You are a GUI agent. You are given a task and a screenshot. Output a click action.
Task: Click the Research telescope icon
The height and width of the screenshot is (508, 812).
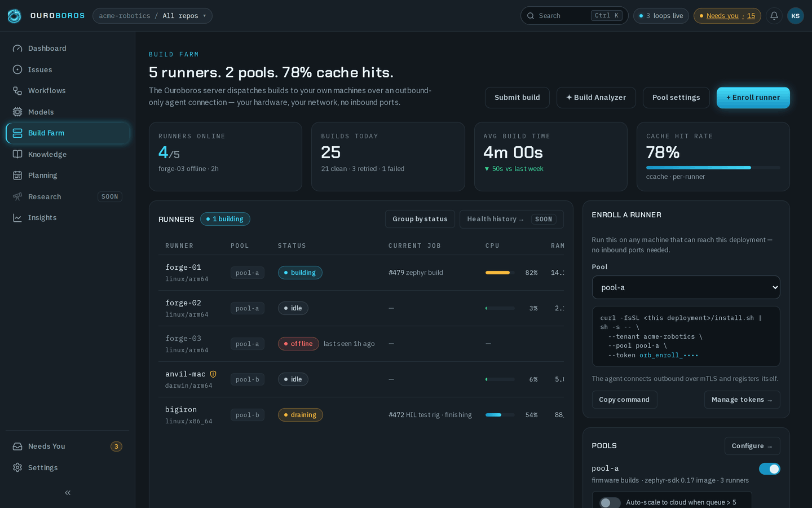[17, 196]
